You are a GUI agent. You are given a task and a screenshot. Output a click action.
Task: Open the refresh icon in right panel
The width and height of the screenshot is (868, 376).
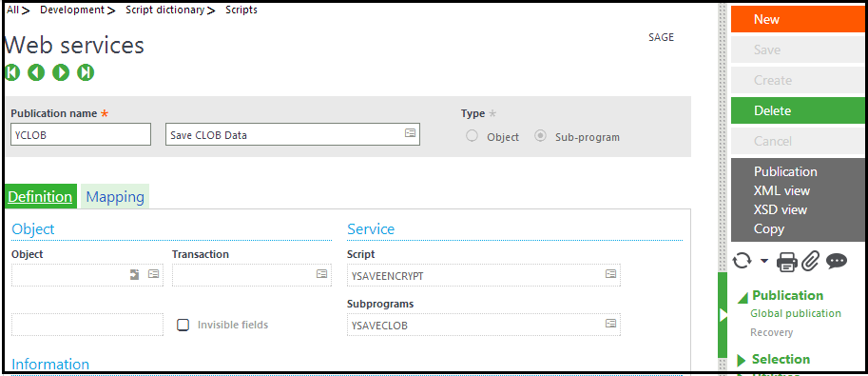(x=742, y=261)
